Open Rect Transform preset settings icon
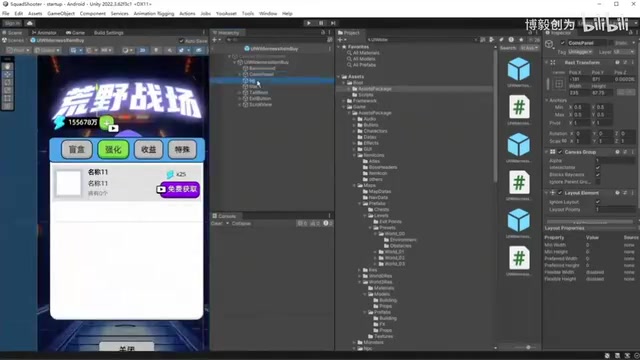This screenshot has width=640, height=360. [625, 62]
